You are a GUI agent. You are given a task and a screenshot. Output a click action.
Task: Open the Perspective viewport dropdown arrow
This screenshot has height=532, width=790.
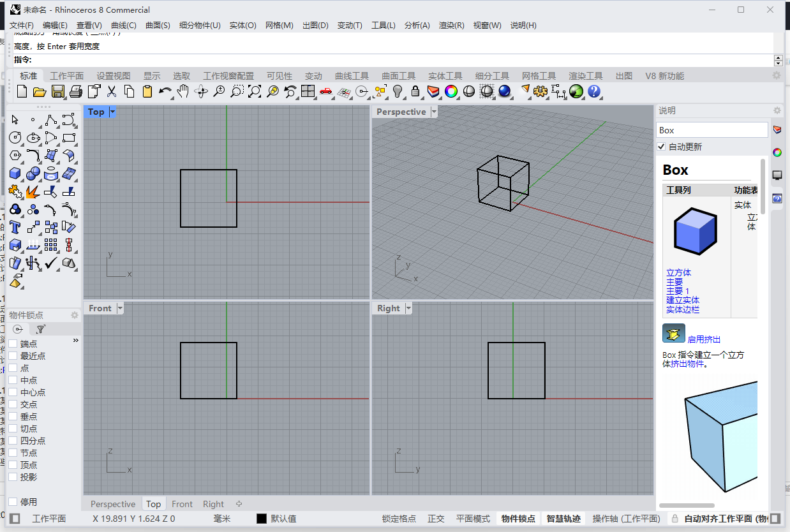tap(434, 112)
